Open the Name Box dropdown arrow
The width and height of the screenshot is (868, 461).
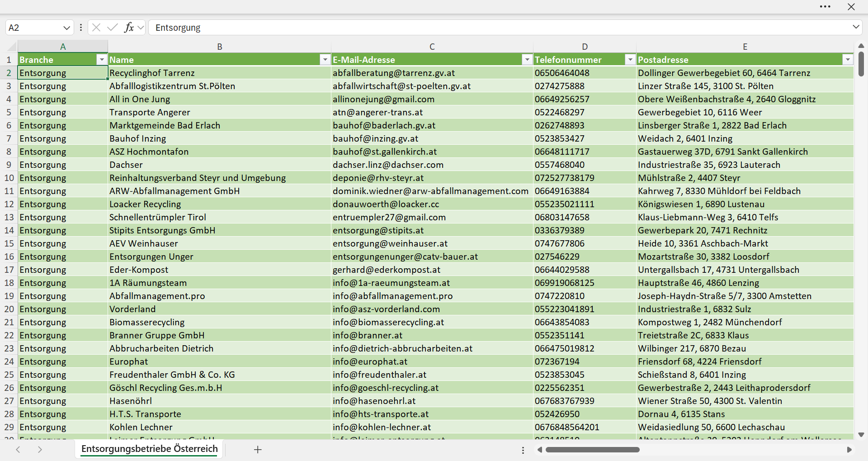point(67,28)
